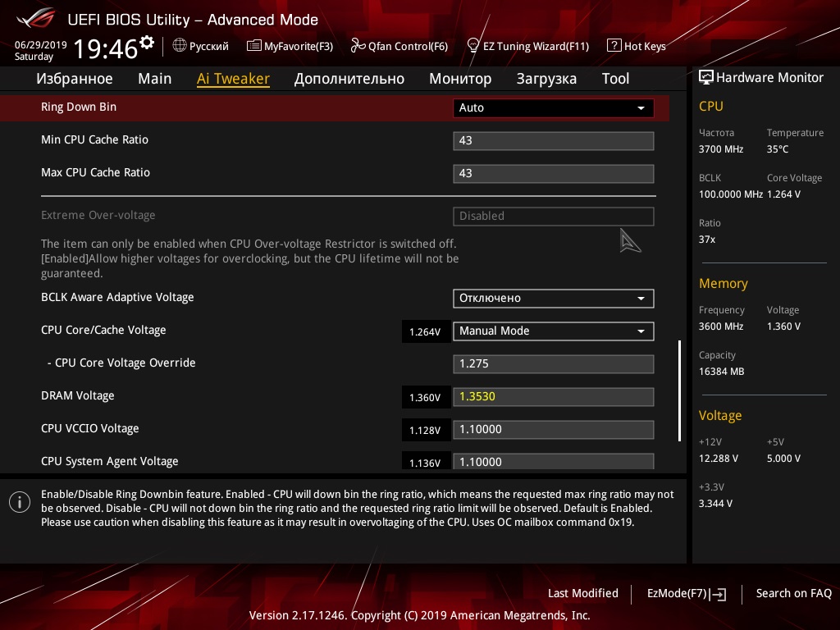Click the Manual Mode dropdown arrow
The height and width of the screenshot is (630, 840).
tap(641, 331)
